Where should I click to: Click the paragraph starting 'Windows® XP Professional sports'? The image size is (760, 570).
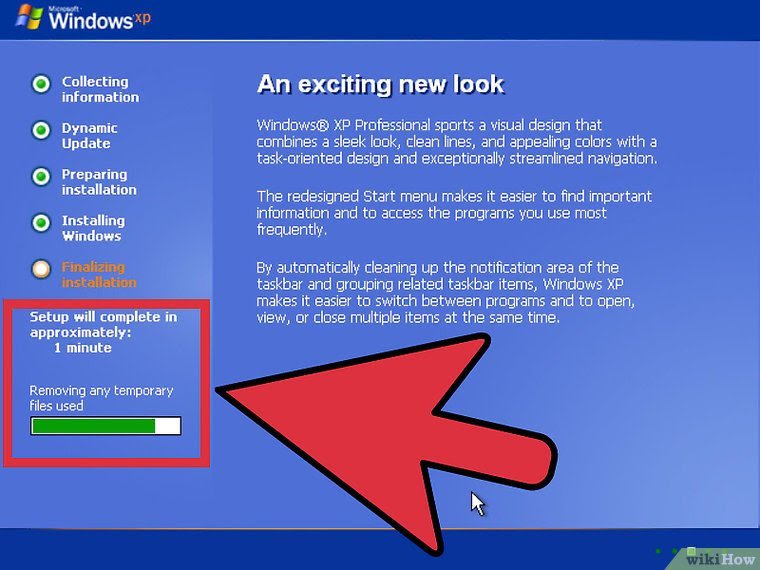[x=457, y=142]
